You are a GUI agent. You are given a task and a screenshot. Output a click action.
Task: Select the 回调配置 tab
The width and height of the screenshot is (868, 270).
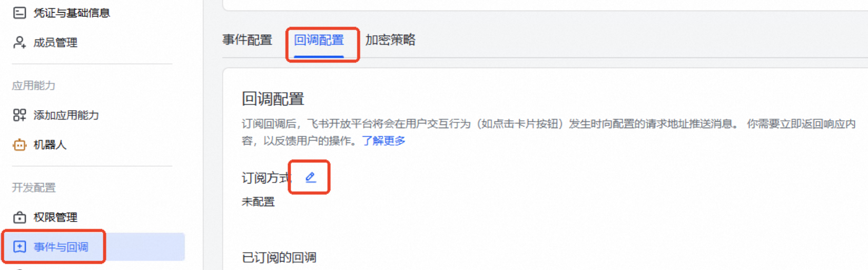pos(319,40)
